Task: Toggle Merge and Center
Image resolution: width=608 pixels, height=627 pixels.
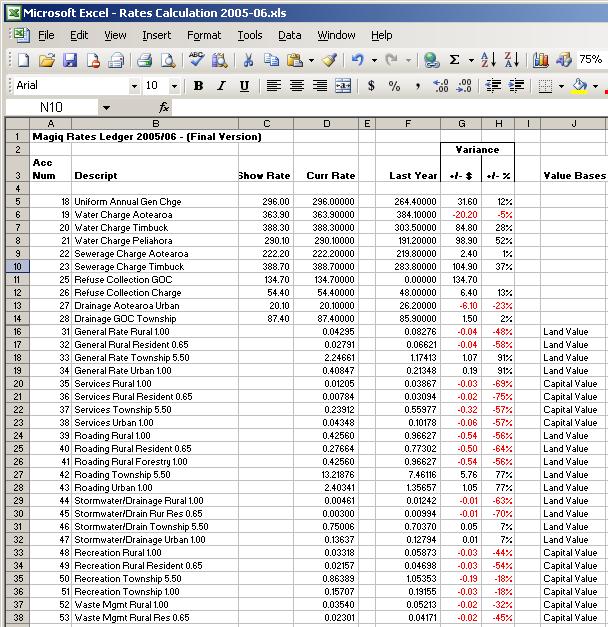Action: pyautogui.click(x=343, y=86)
